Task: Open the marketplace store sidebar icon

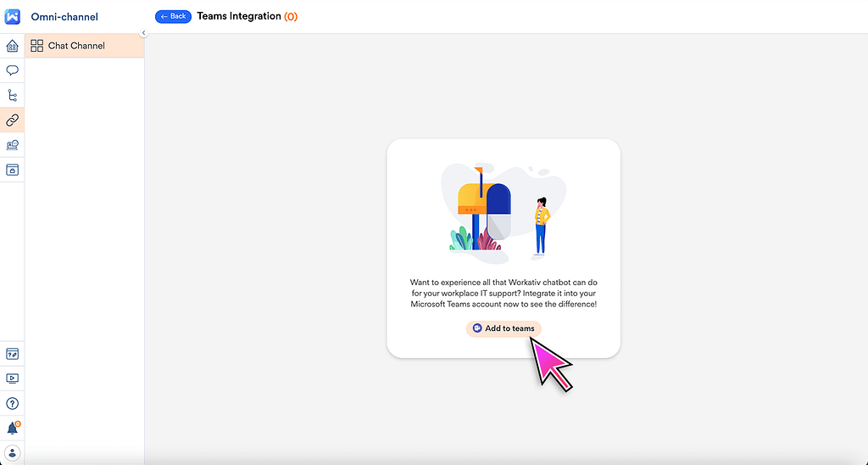Action: pos(12,170)
